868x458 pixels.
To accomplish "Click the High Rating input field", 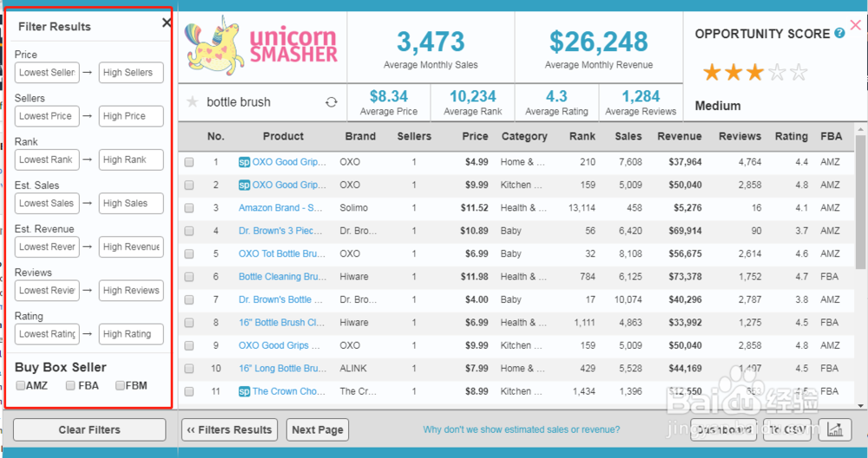I will point(131,334).
